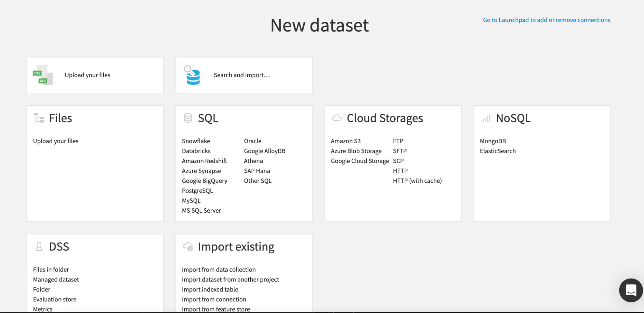Create a Managed dataset under DSS
Viewport: 644px width, 313px height.
(56, 280)
